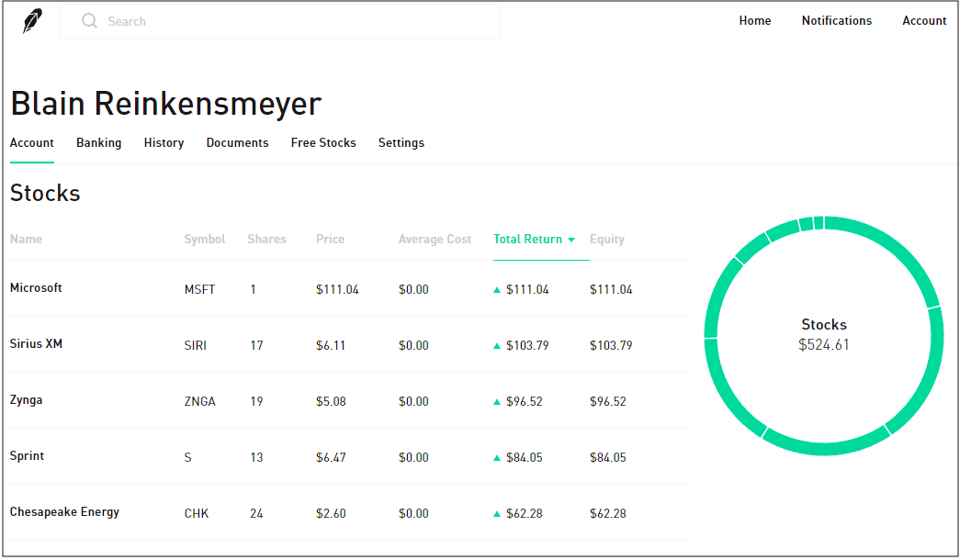The width and height of the screenshot is (960, 560).
Task: Switch to the History tab
Action: [x=164, y=143]
